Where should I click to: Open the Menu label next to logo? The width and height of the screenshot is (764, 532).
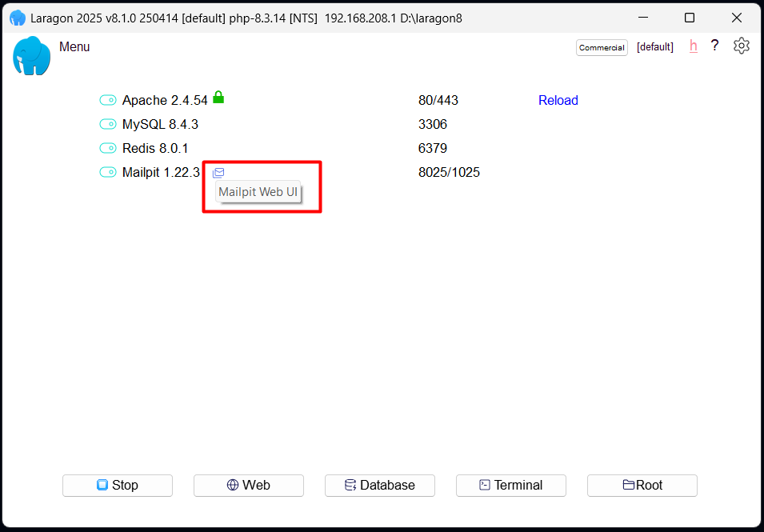74,47
